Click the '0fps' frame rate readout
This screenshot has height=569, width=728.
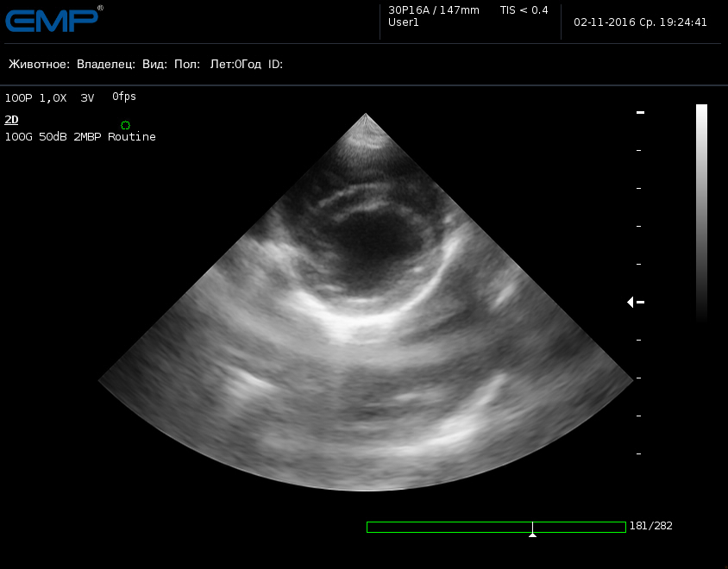tap(124, 97)
